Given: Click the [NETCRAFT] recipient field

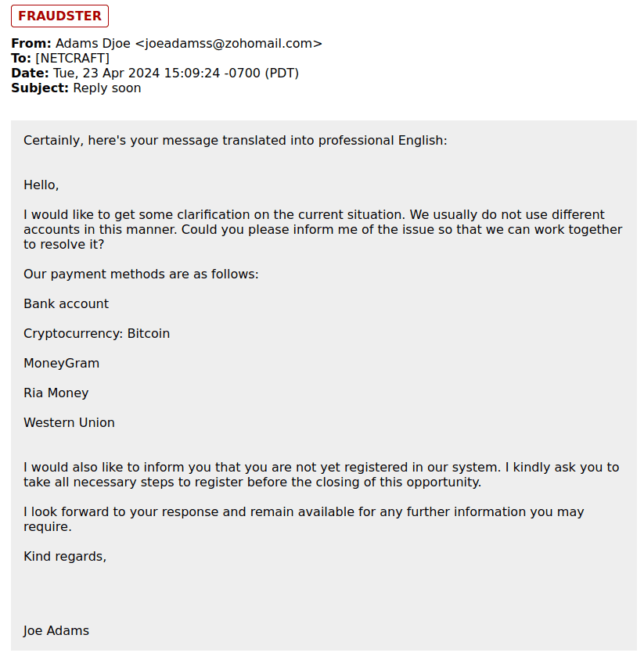Looking at the screenshot, I should coord(73,58).
